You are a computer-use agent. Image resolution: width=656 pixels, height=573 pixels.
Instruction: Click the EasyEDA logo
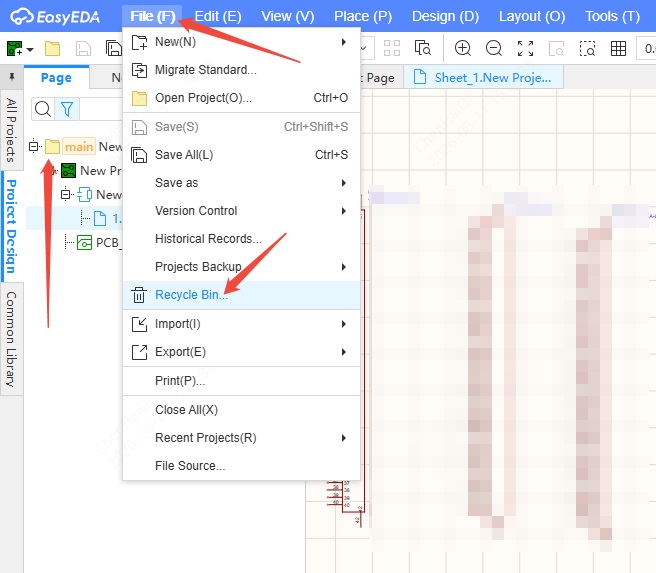[x=55, y=17]
